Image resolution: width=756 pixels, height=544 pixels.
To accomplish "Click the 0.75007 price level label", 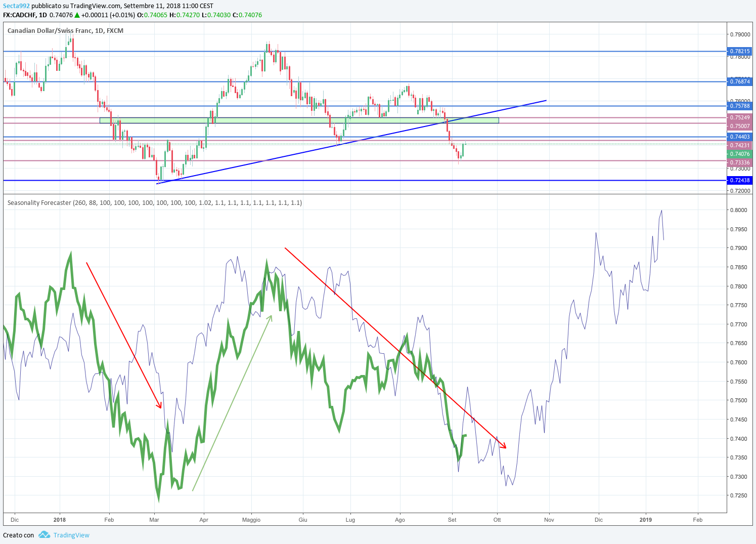I will point(740,125).
